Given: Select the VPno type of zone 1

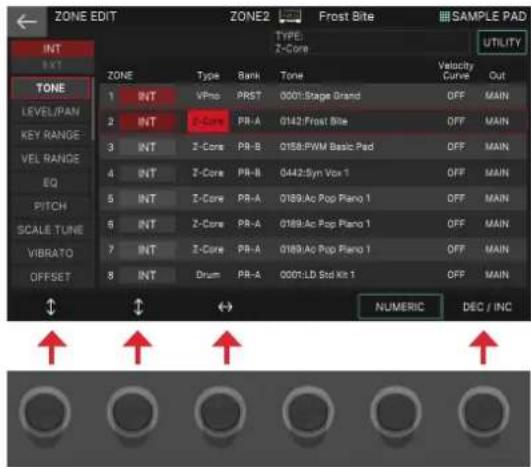Looking at the screenshot, I should (x=208, y=96).
